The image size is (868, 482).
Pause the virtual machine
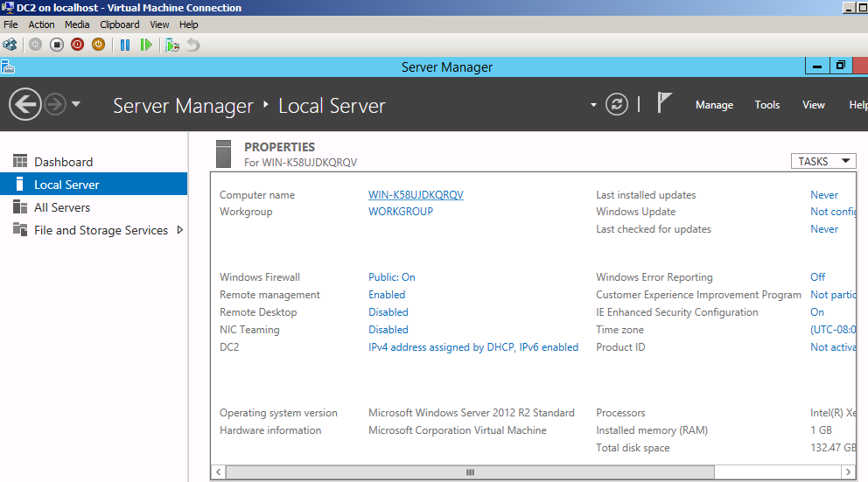tap(125, 45)
